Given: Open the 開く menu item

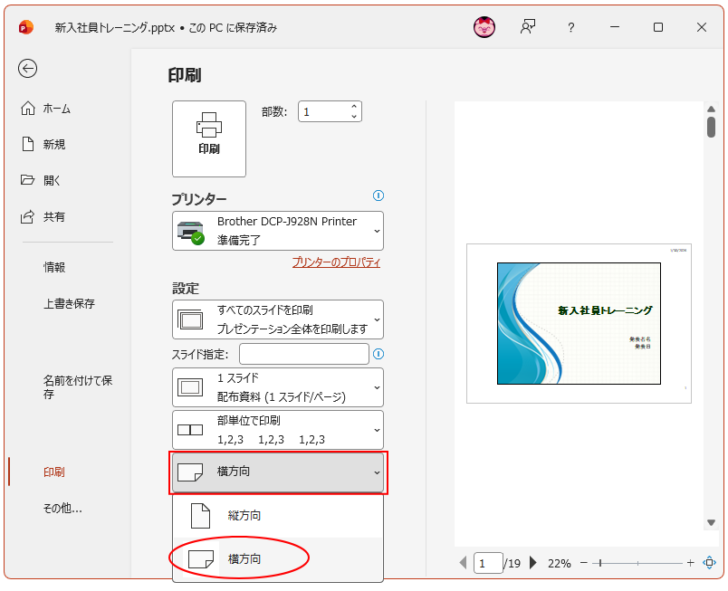Looking at the screenshot, I should 41,180.
